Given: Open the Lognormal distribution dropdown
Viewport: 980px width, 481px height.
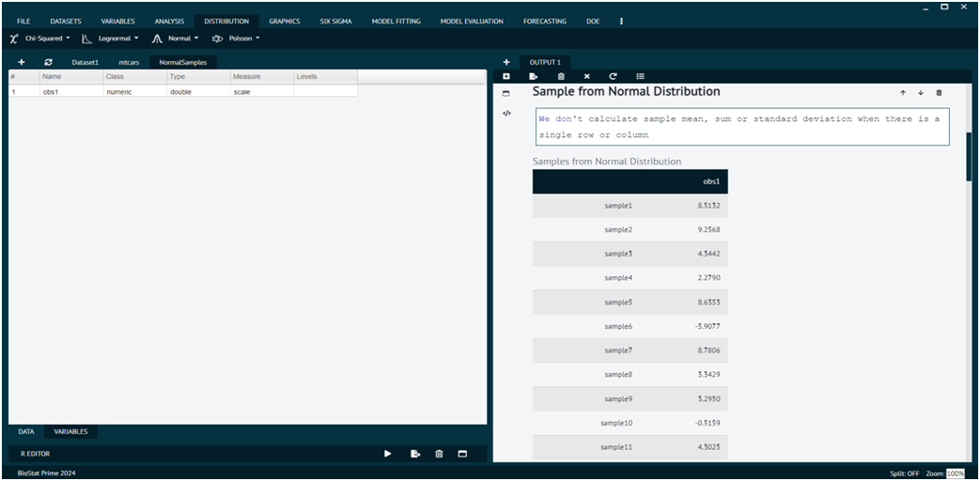Looking at the screenshot, I should (118, 39).
